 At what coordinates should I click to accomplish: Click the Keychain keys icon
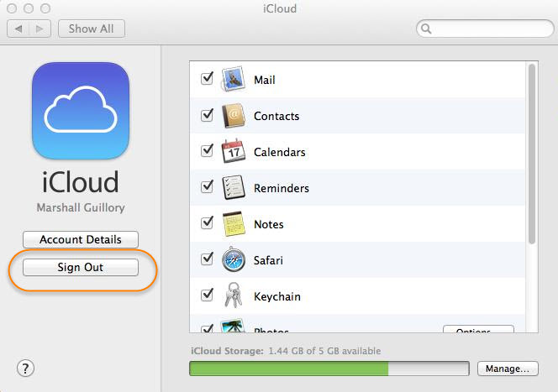point(234,295)
